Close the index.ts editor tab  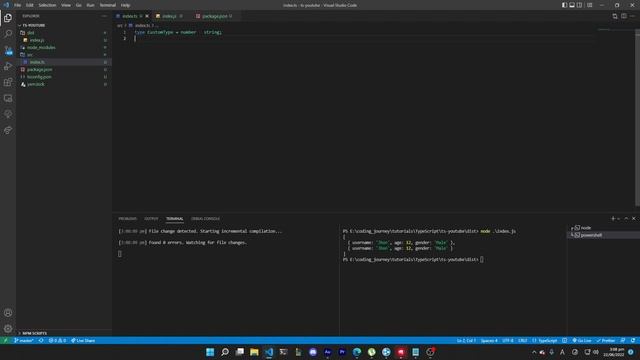pyautogui.click(x=147, y=16)
